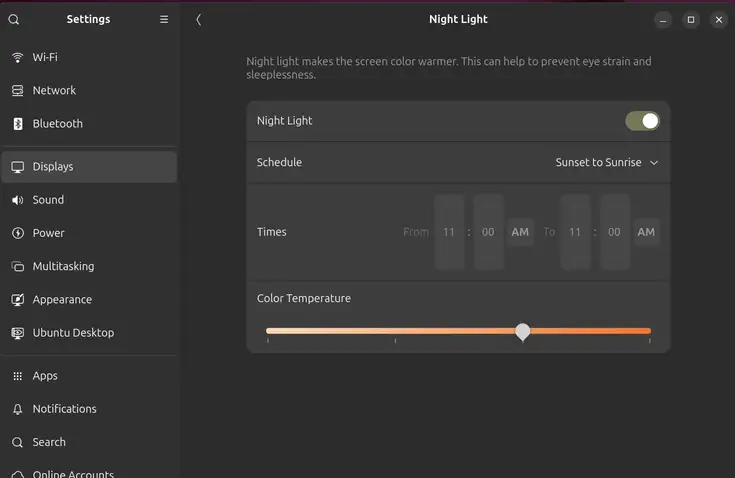The image size is (735, 478).
Task: Open Sound settings panel
Action: pos(89,200)
